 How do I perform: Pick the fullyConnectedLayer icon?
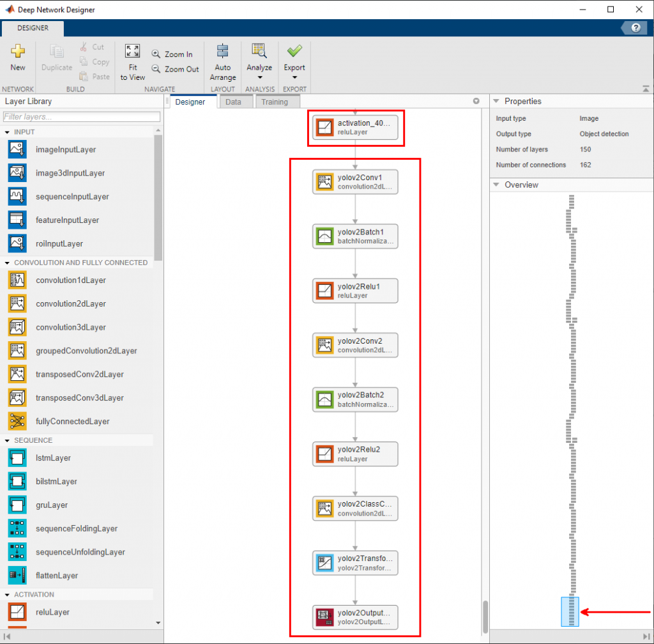click(17, 422)
